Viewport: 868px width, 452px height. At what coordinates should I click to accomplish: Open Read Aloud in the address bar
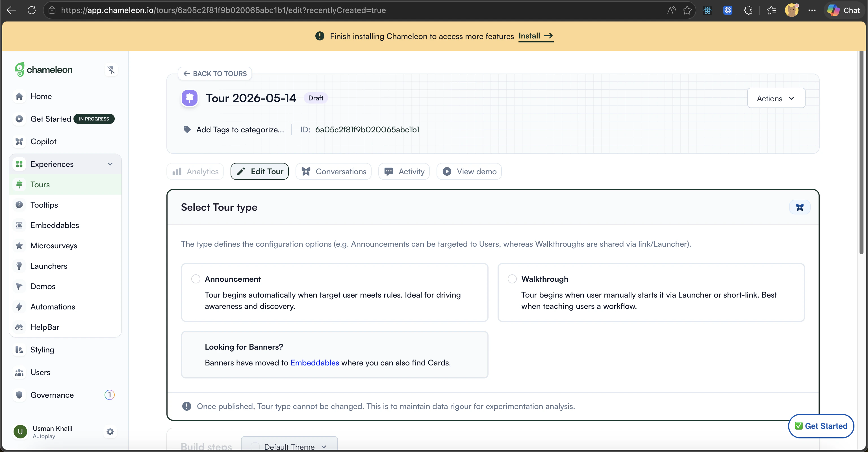(671, 10)
